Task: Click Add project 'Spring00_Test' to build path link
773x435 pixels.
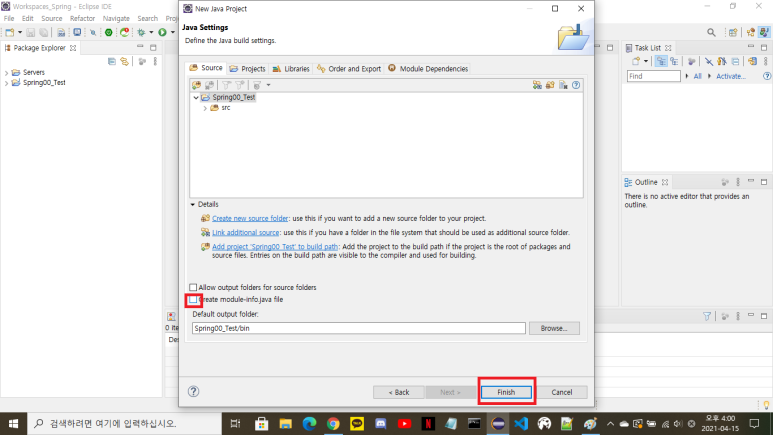Action: [275, 247]
